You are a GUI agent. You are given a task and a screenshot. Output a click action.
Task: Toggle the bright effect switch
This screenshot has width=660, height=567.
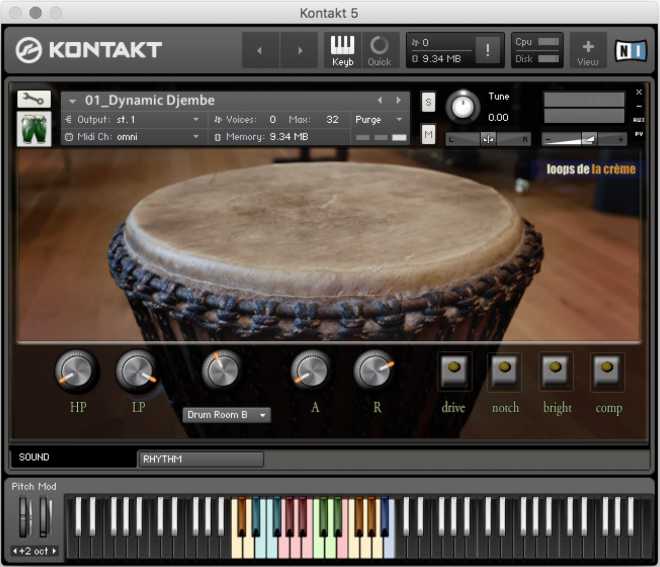(x=556, y=370)
